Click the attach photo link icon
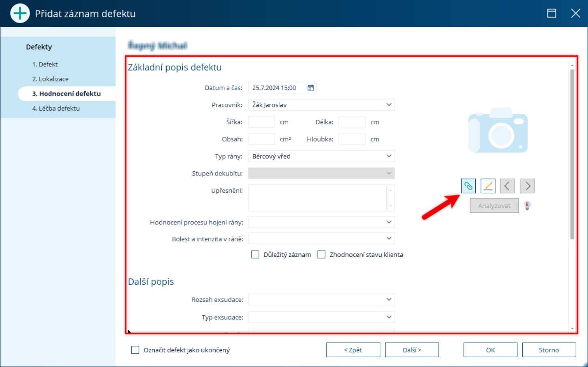Screen dimensions: 588x367 coord(468,186)
